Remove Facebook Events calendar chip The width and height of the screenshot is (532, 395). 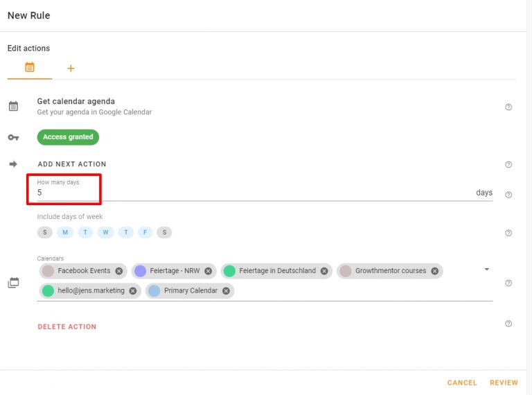[118, 271]
